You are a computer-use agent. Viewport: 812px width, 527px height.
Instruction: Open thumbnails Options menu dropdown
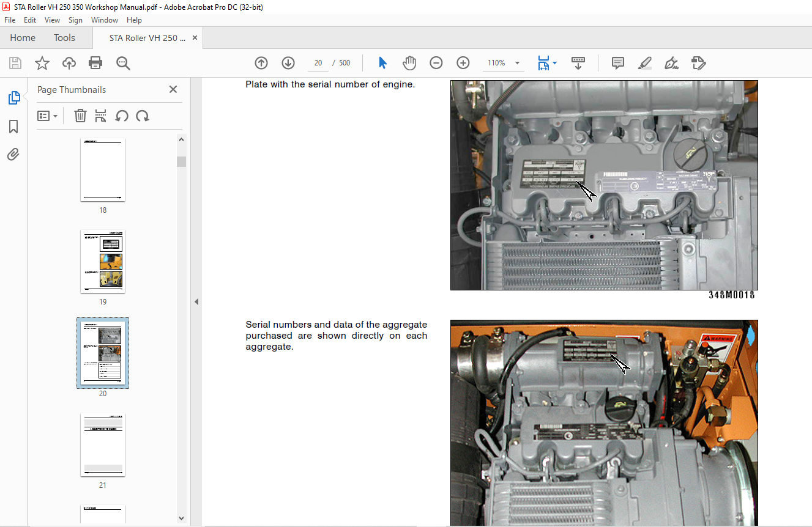47,116
